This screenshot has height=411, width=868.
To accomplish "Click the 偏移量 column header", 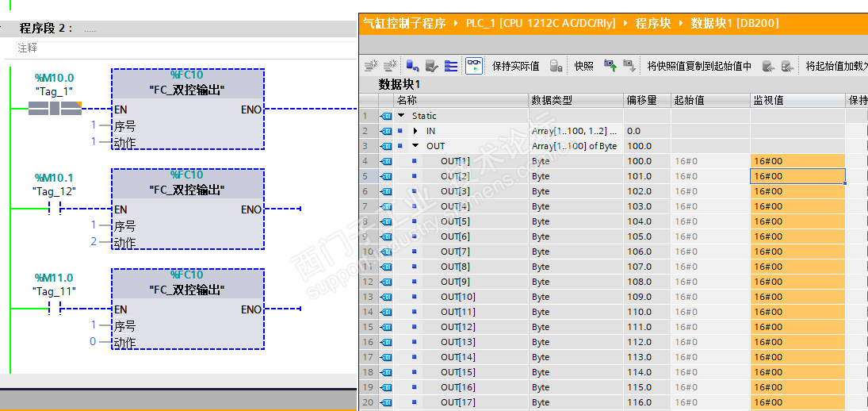I will click(647, 100).
